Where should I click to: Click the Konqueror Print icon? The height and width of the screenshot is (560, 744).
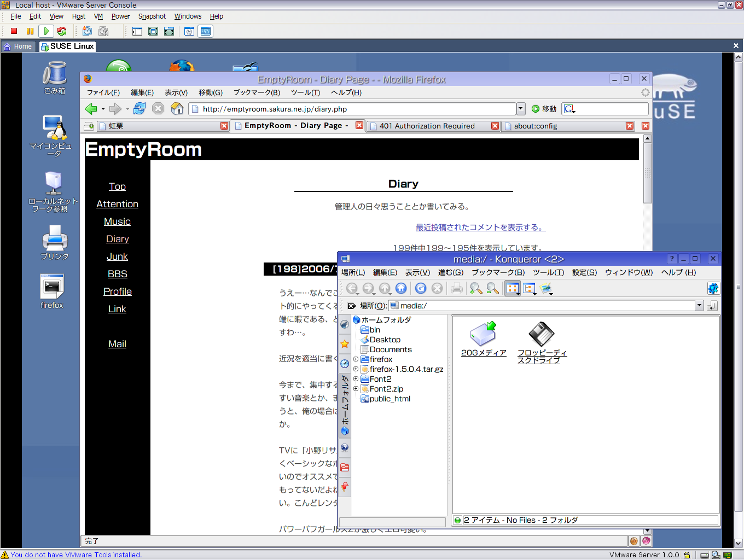457,288
